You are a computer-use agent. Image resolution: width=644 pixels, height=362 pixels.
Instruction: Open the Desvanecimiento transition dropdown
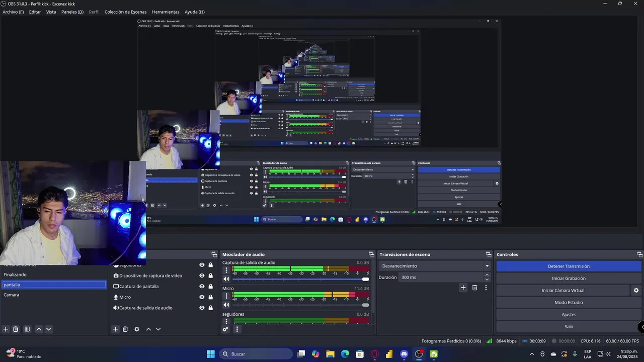[x=435, y=266]
